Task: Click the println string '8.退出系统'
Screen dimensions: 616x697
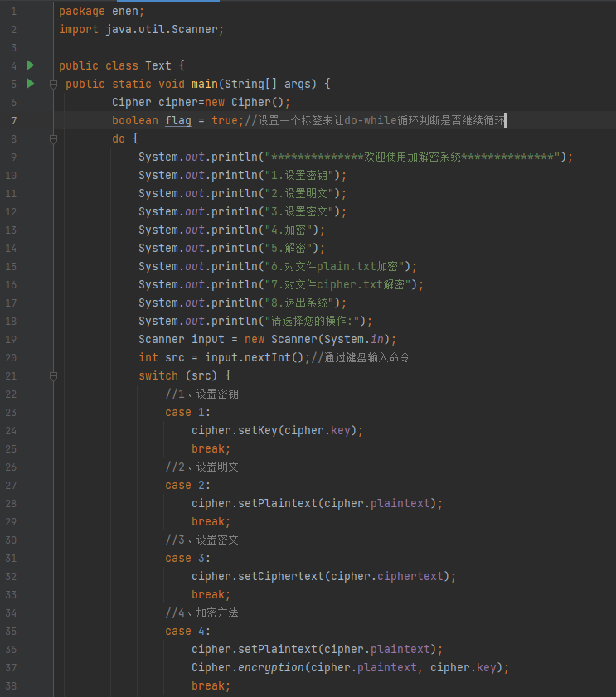Action: coord(299,303)
